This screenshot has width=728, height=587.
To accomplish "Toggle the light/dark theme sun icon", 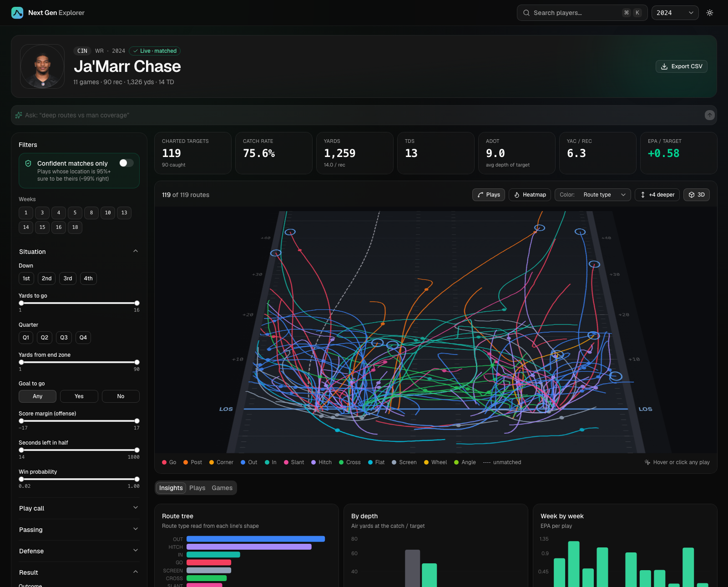I will point(710,13).
